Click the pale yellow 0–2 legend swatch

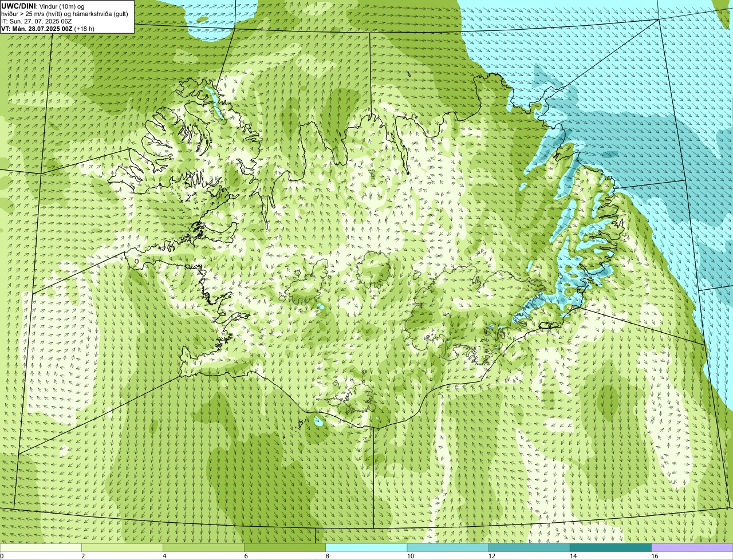[41, 548]
